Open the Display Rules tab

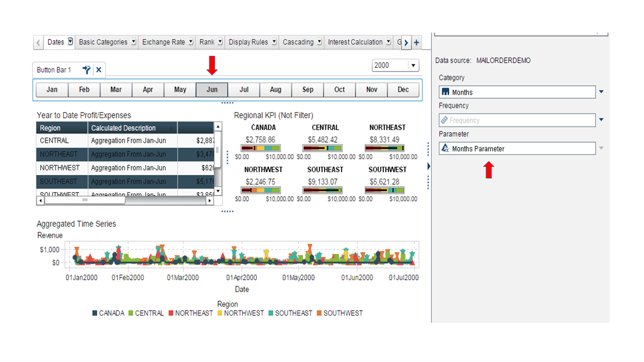tap(248, 42)
